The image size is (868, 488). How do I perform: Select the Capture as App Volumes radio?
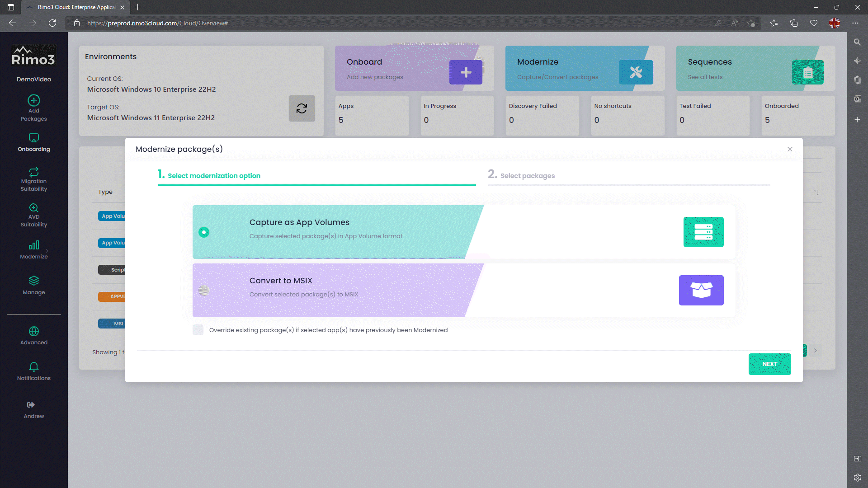coord(204,232)
